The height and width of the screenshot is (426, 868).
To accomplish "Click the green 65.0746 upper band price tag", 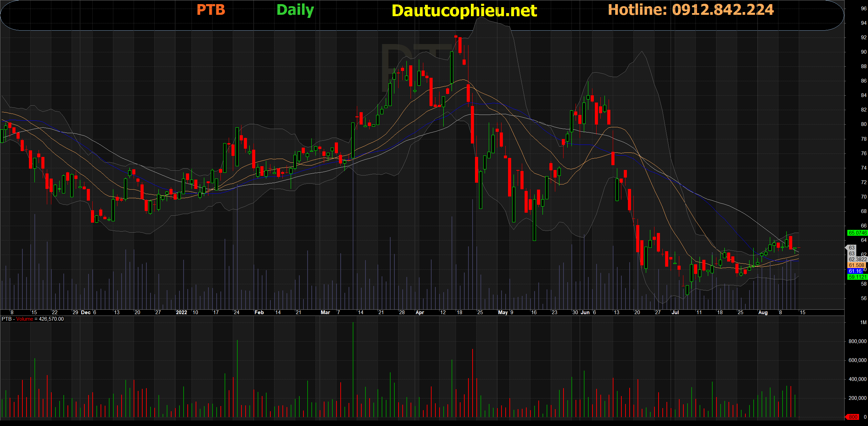I will tap(857, 233).
